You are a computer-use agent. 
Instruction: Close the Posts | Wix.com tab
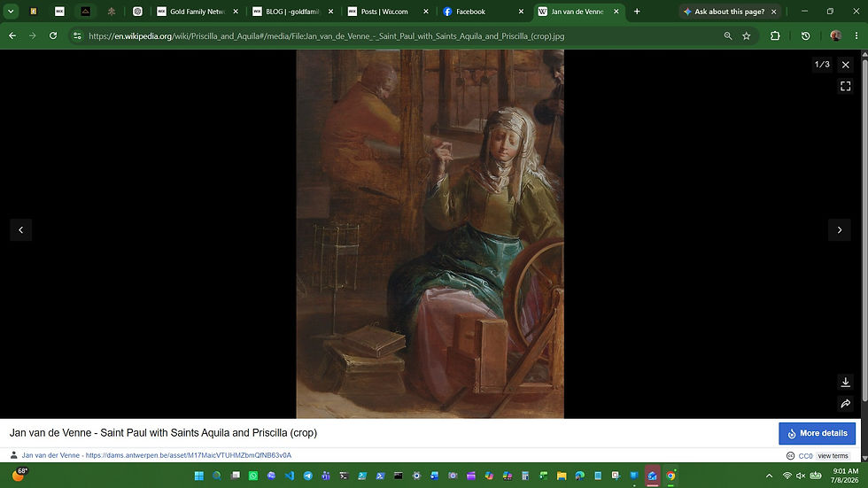coord(426,11)
